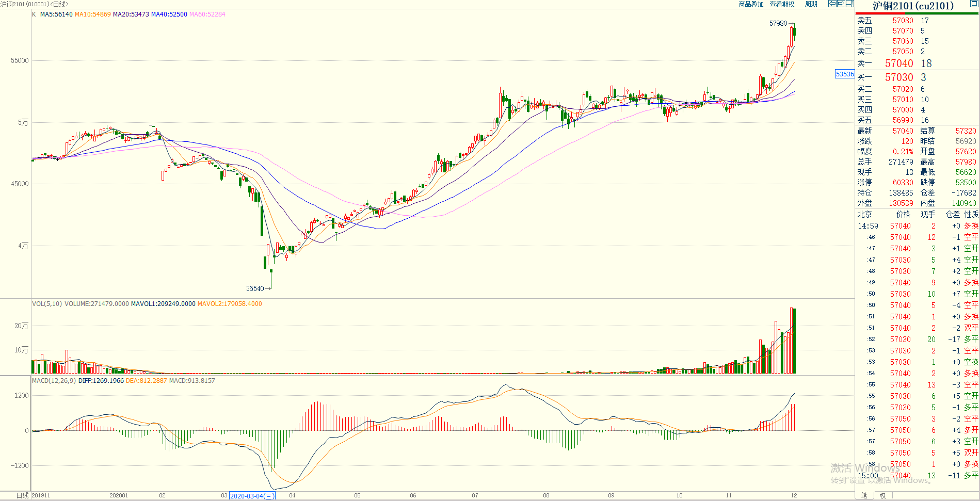This screenshot has width=980, height=501.
Task: Open the 查看期权 options link
Action: 782,4
